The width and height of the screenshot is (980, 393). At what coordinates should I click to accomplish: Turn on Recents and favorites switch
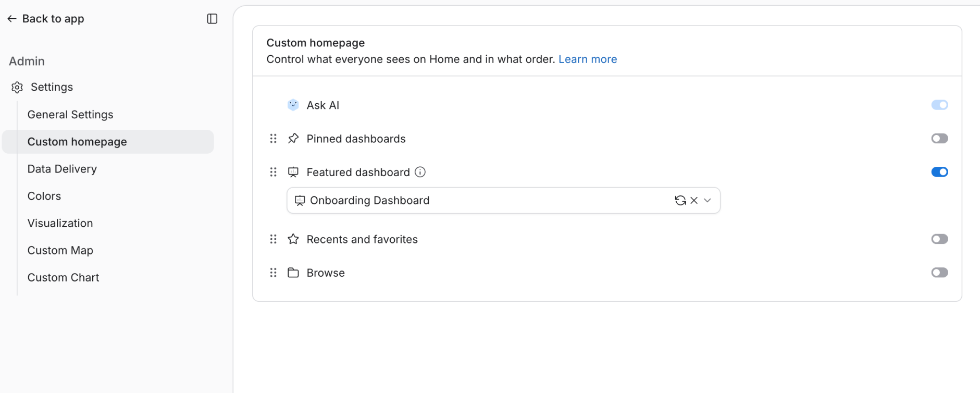(x=939, y=239)
